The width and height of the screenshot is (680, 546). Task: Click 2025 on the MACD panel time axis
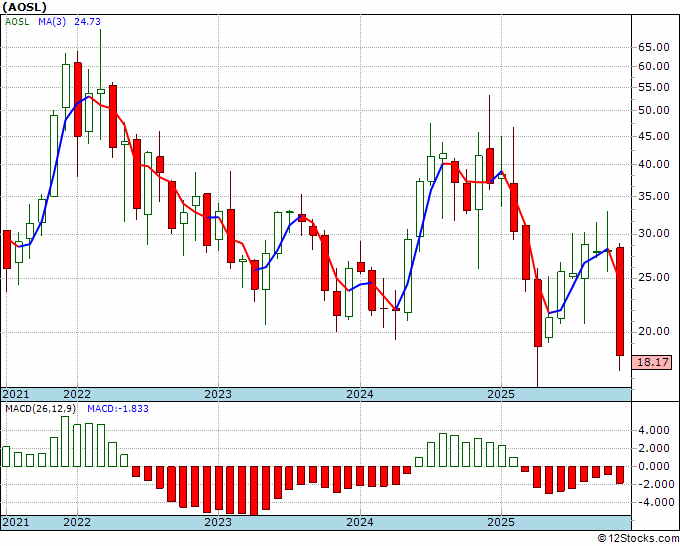(501, 522)
